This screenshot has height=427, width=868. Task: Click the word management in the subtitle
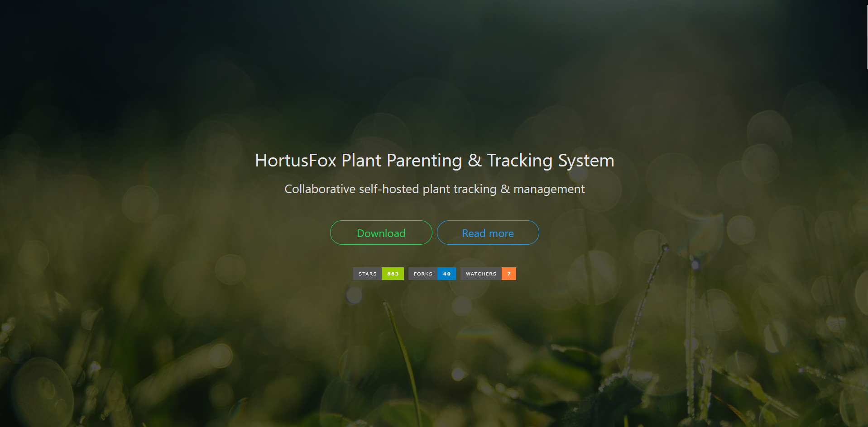click(x=549, y=189)
